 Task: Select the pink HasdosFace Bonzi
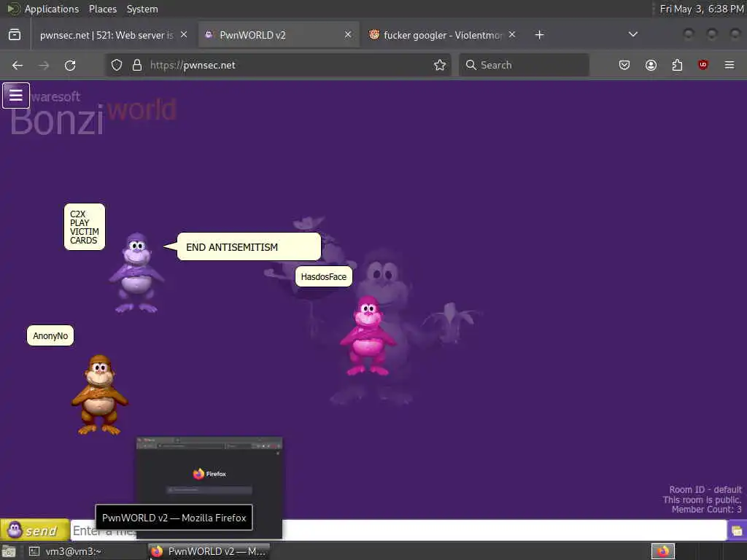click(x=368, y=335)
